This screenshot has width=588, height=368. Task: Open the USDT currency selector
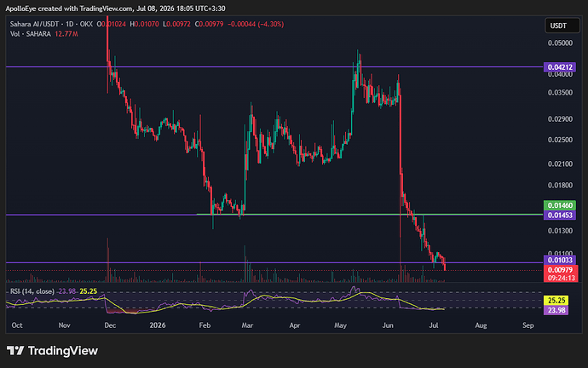pos(562,26)
